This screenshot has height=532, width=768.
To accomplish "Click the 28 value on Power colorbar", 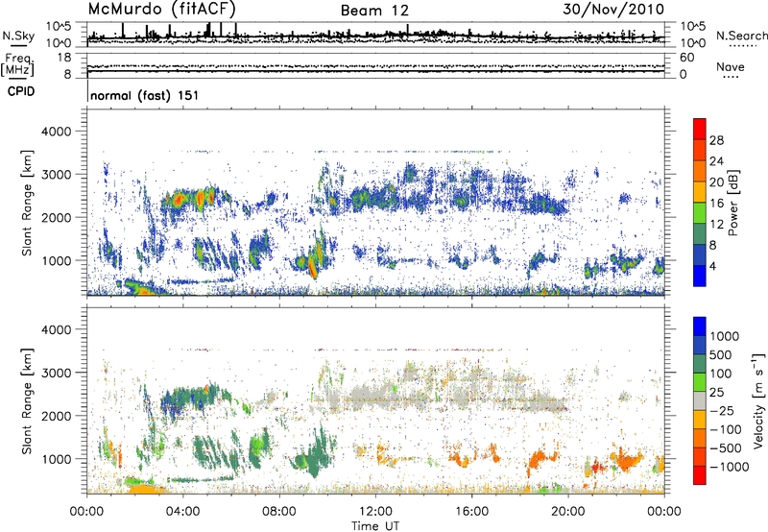I will pyautogui.click(x=716, y=140).
